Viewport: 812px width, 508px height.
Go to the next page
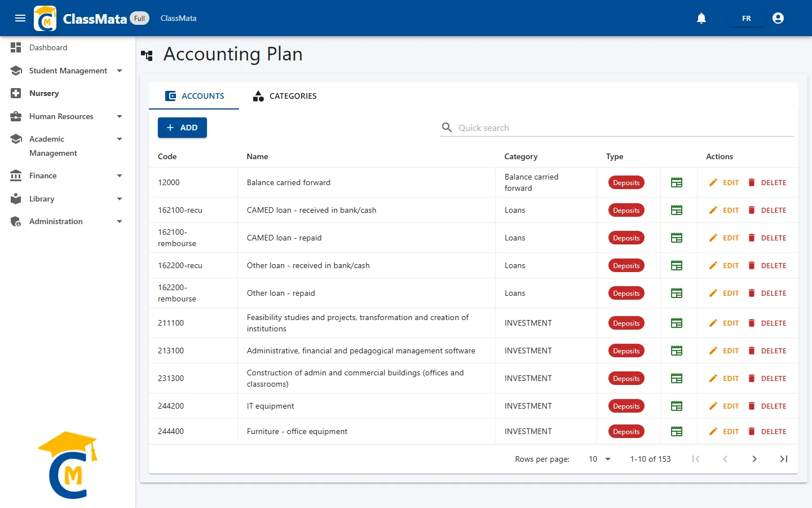(x=754, y=459)
